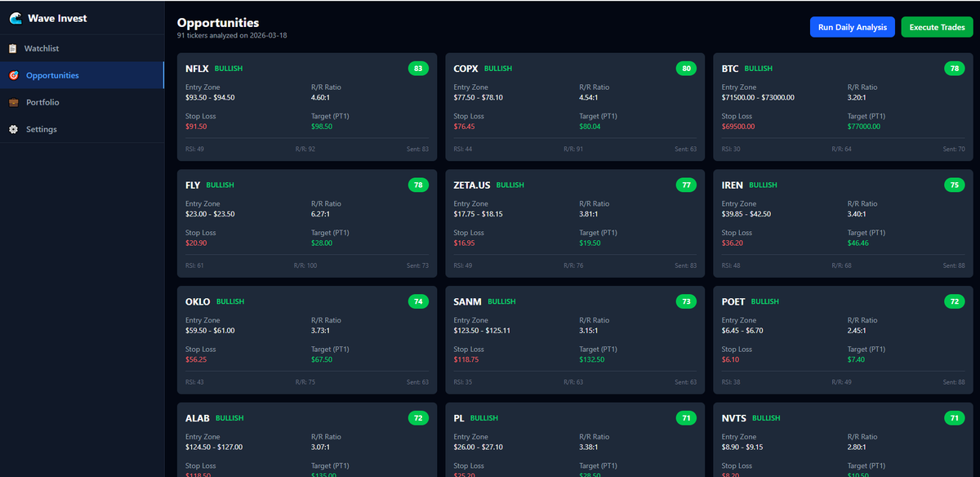Select the BTC ticker name
The width and height of the screenshot is (980, 477).
click(x=730, y=69)
